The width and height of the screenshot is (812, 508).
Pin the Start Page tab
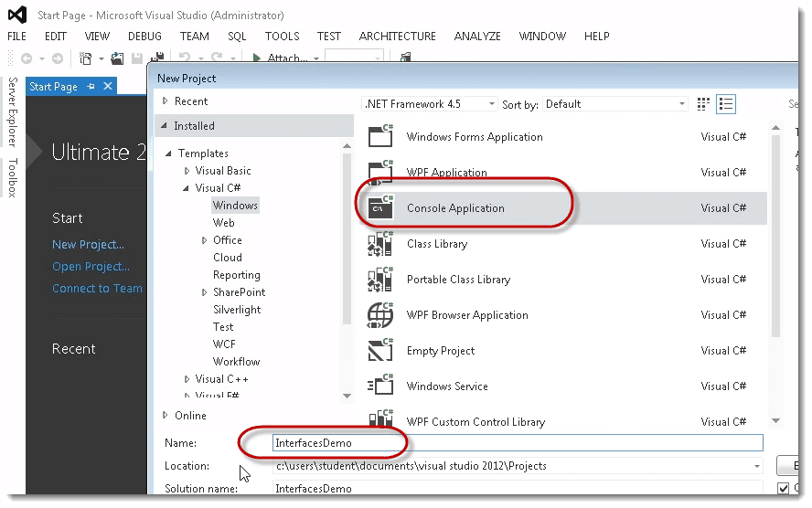[91, 87]
